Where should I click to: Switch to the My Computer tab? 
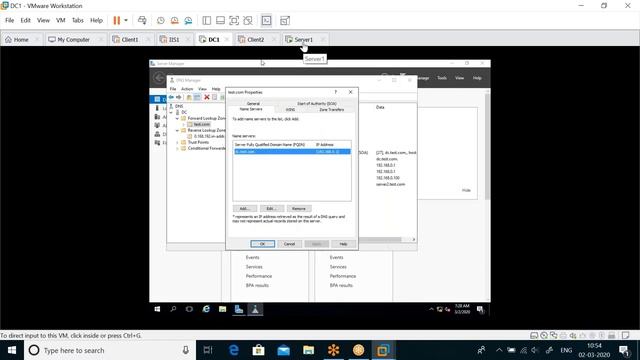[x=73, y=40]
